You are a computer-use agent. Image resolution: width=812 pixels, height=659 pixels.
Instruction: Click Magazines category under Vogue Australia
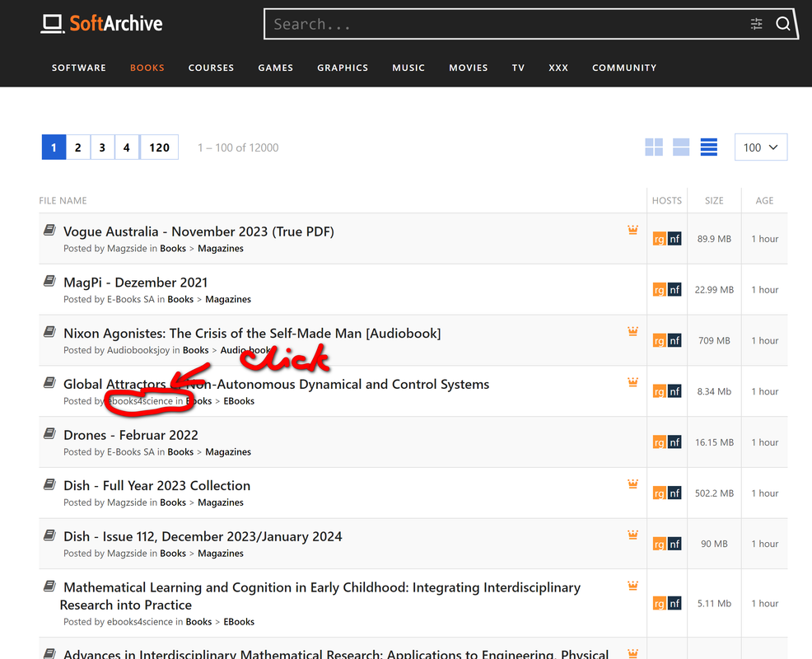[x=221, y=248]
